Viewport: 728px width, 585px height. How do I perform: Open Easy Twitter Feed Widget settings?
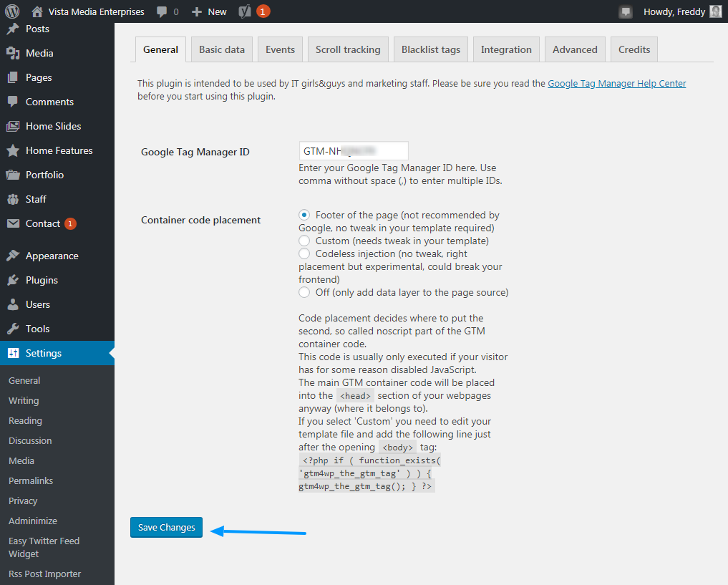[x=44, y=547]
